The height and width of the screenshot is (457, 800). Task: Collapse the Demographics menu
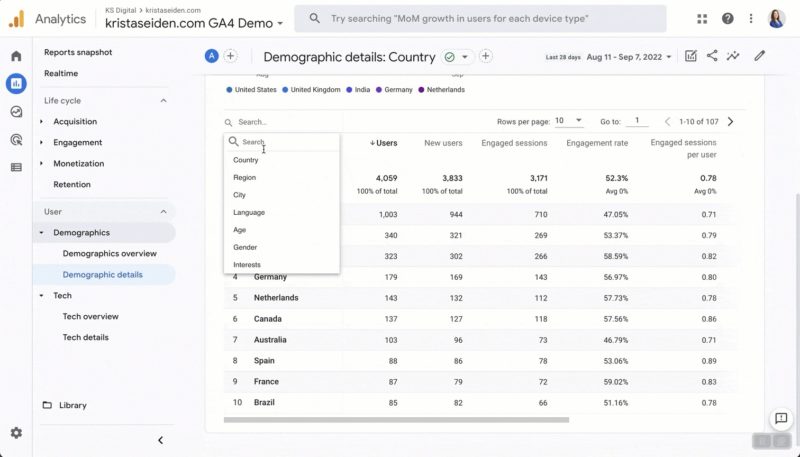(x=41, y=233)
